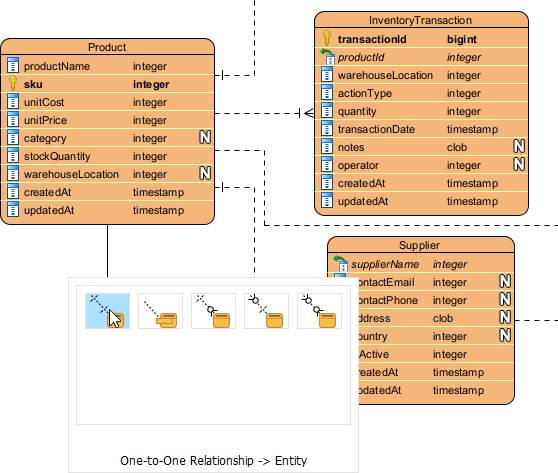558x473 pixels.
Task: Click the primary key icon beside sku
Action: coord(13,83)
